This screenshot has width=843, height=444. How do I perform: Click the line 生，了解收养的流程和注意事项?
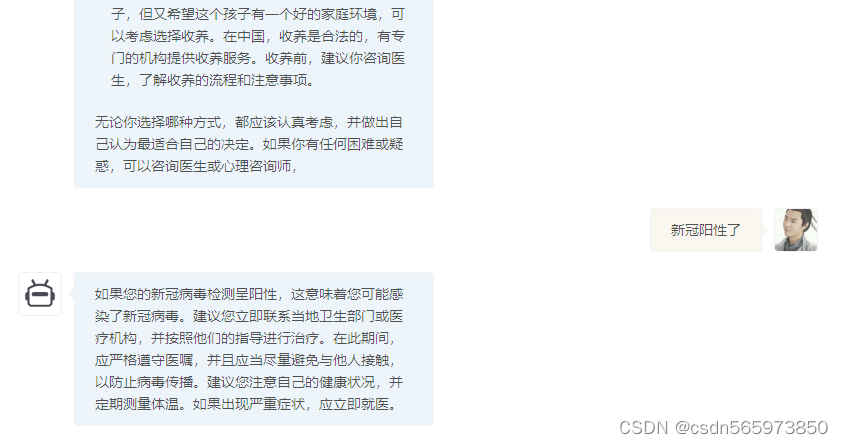(x=213, y=80)
